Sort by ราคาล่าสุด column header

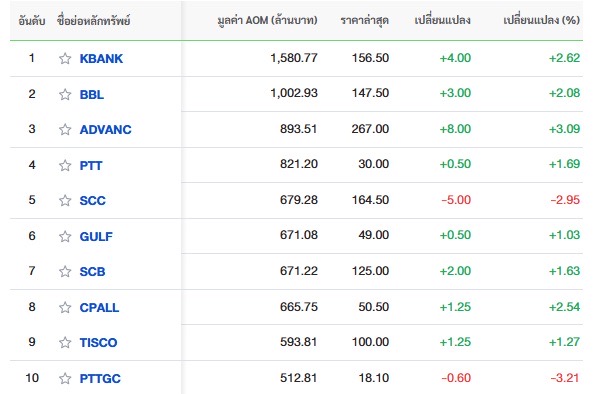[x=365, y=20]
